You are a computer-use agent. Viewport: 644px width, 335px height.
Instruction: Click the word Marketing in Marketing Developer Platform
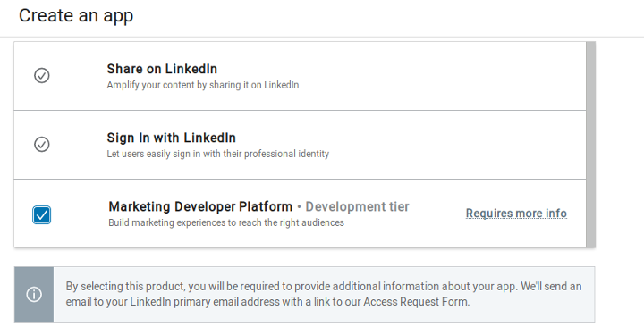click(140, 206)
